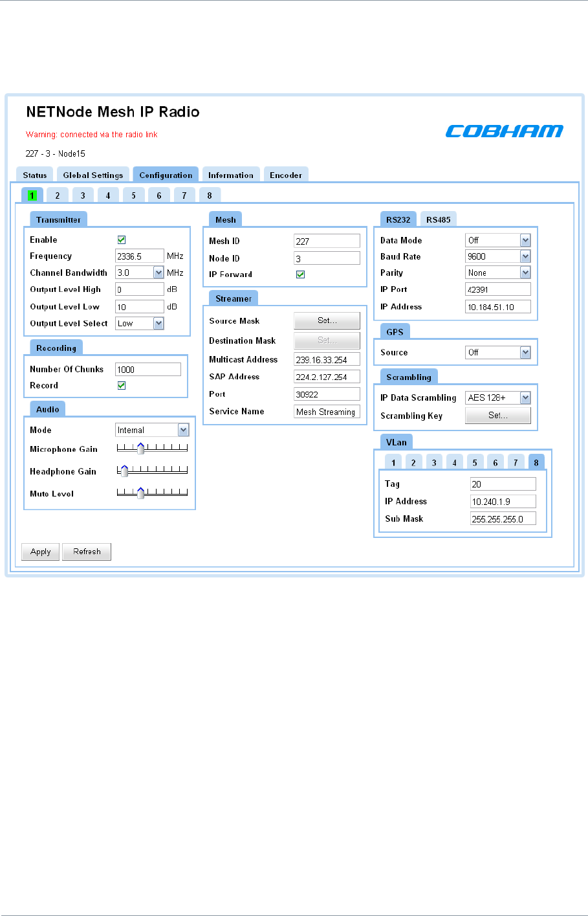Select configuration sub-tab 5
588x916 pixels.
[134, 195]
